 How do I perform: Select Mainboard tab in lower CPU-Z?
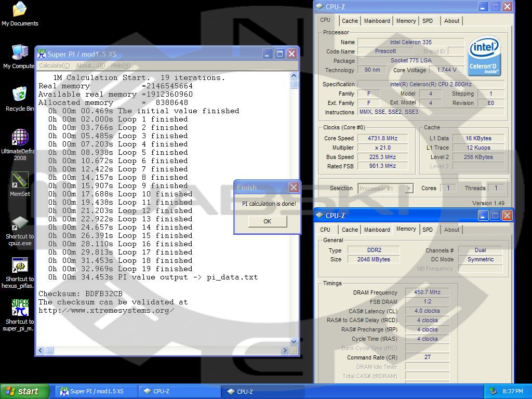coord(377,230)
